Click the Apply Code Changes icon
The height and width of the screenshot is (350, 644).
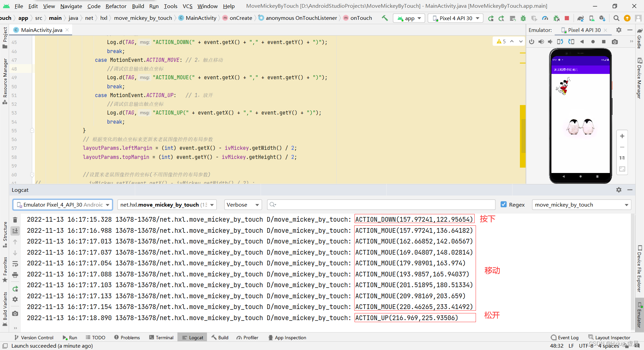click(x=513, y=18)
